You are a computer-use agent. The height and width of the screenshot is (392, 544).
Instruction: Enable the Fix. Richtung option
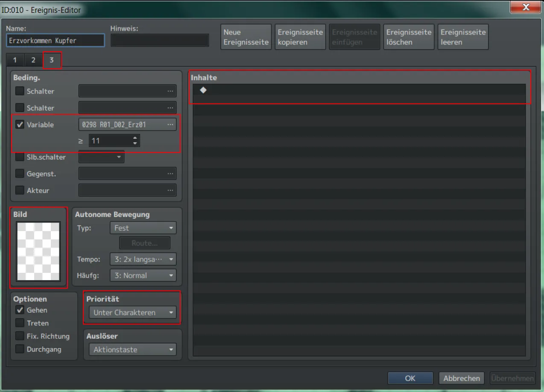tap(20, 336)
